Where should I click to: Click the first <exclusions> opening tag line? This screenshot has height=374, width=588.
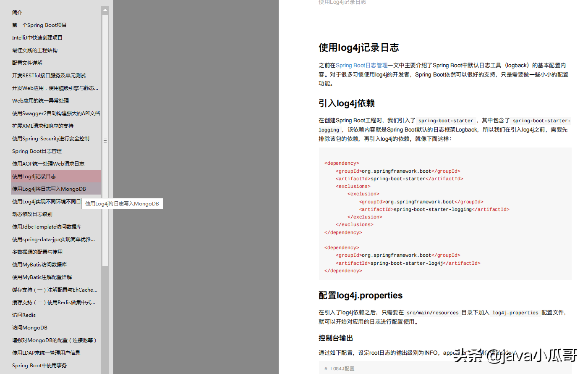coord(353,186)
